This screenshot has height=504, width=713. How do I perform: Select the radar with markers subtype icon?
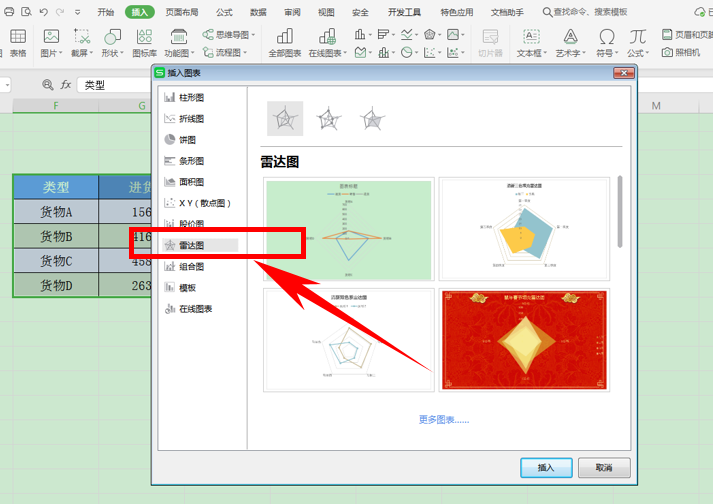pos(328,119)
